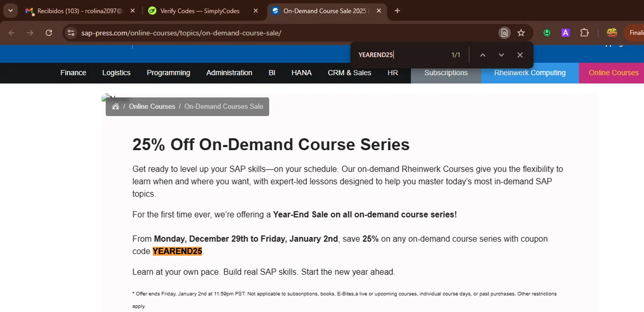Click the purple A extension icon

(565, 33)
